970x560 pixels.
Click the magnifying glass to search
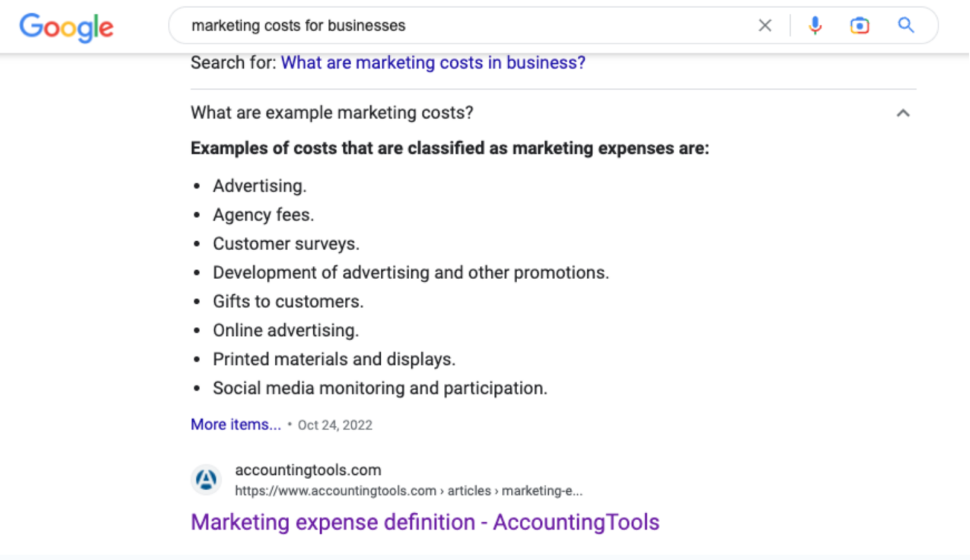[x=906, y=25]
